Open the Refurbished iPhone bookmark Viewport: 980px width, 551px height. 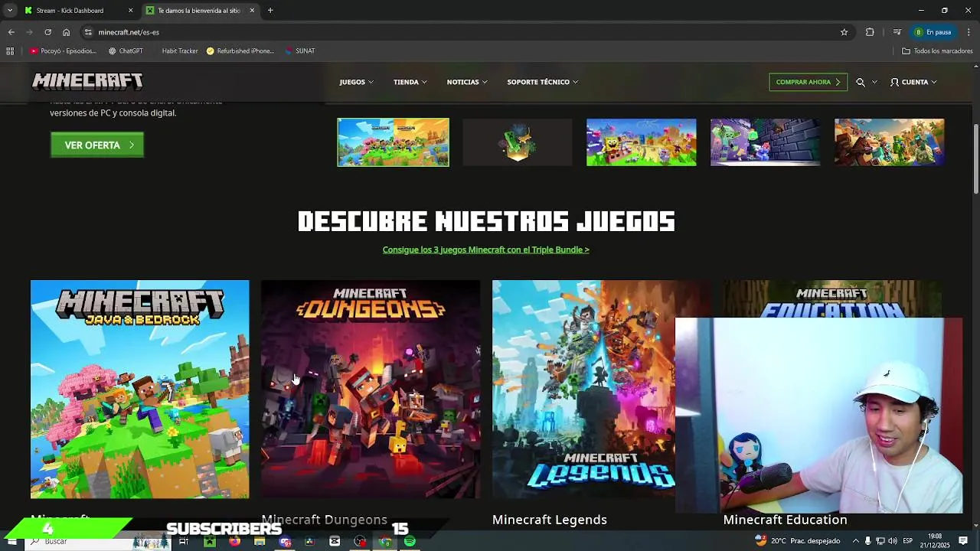(x=240, y=51)
